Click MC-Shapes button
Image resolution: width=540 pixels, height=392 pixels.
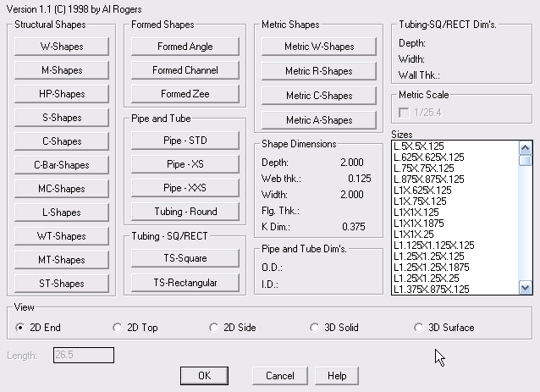[62, 189]
